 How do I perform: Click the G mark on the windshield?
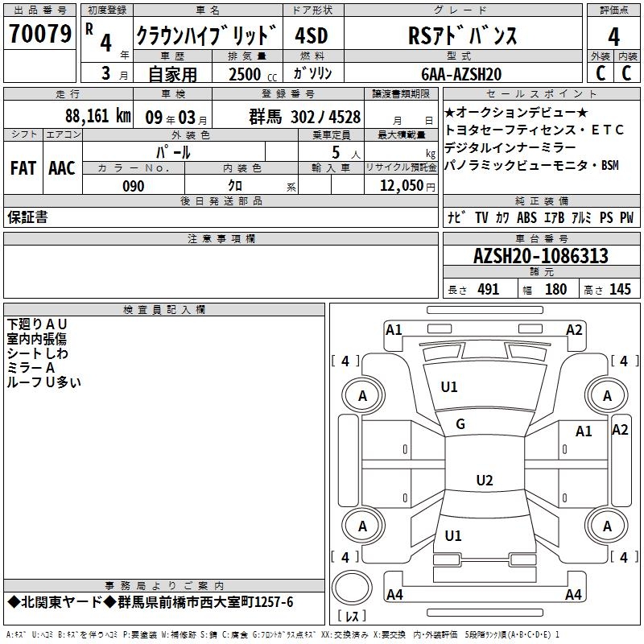coord(460,424)
